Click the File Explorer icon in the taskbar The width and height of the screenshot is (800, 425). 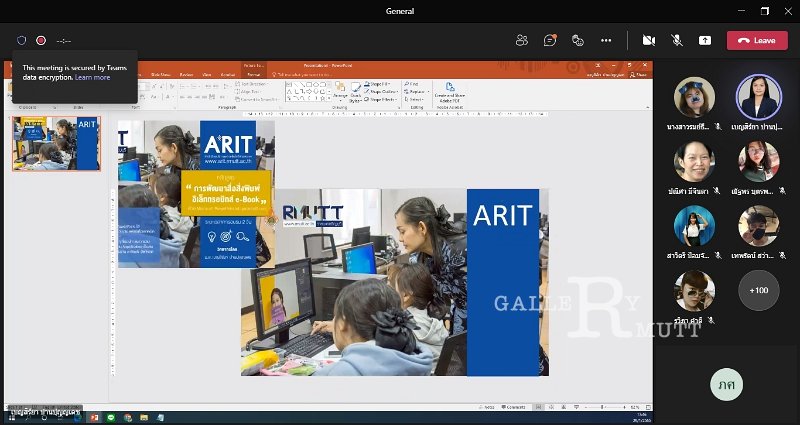144,417
